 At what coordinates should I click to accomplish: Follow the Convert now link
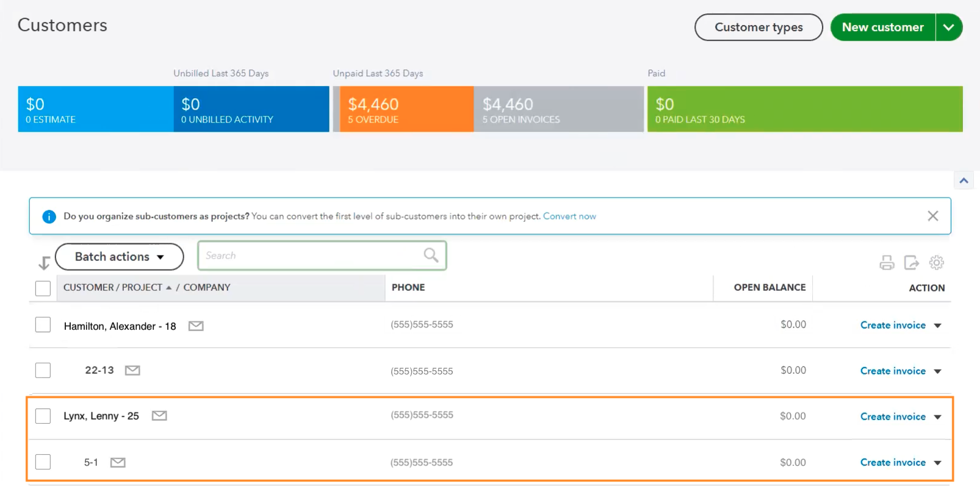pos(569,216)
